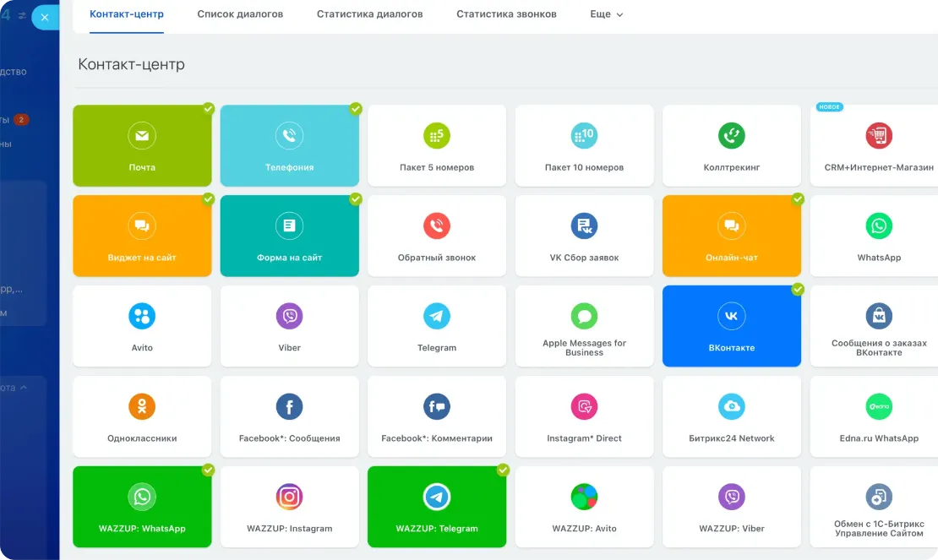Open the Статистика диалогов tab
The height and width of the screenshot is (560, 938).
369,14
